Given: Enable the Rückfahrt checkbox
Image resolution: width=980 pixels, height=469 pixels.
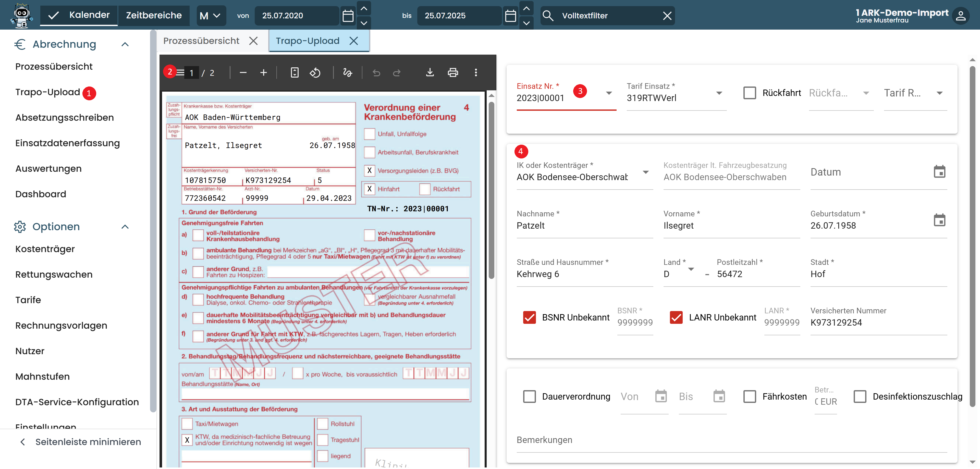Looking at the screenshot, I should point(749,93).
